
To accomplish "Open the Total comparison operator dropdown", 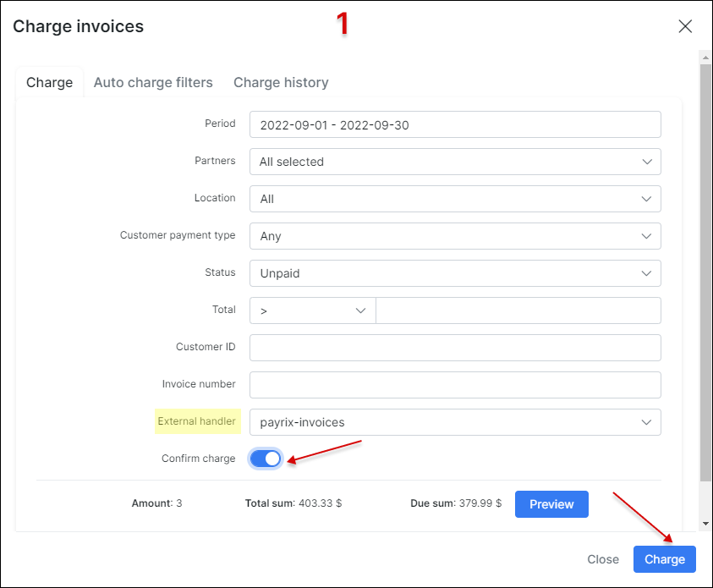I will [x=312, y=310].
